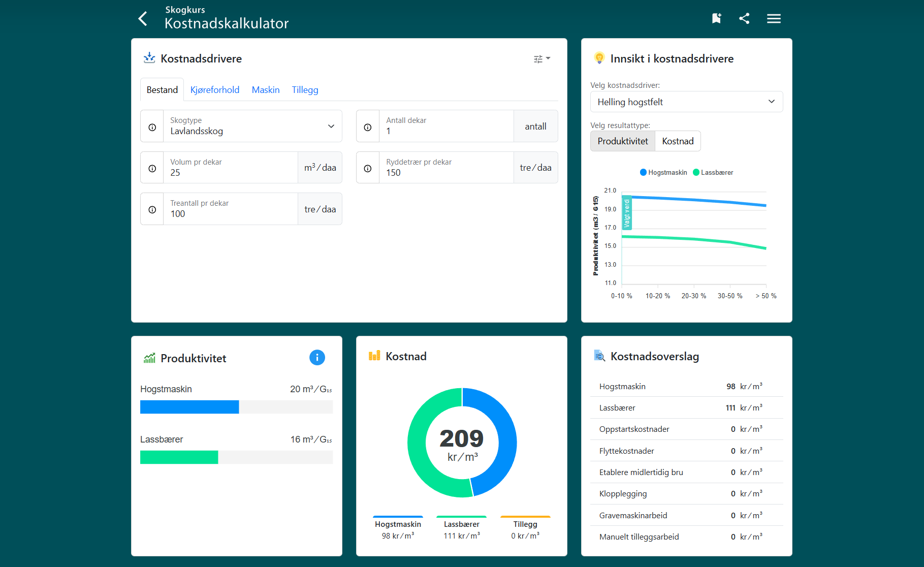Open Kostnadsdrivere settings dropdown

pyautogui.click(x=541, y=59)
